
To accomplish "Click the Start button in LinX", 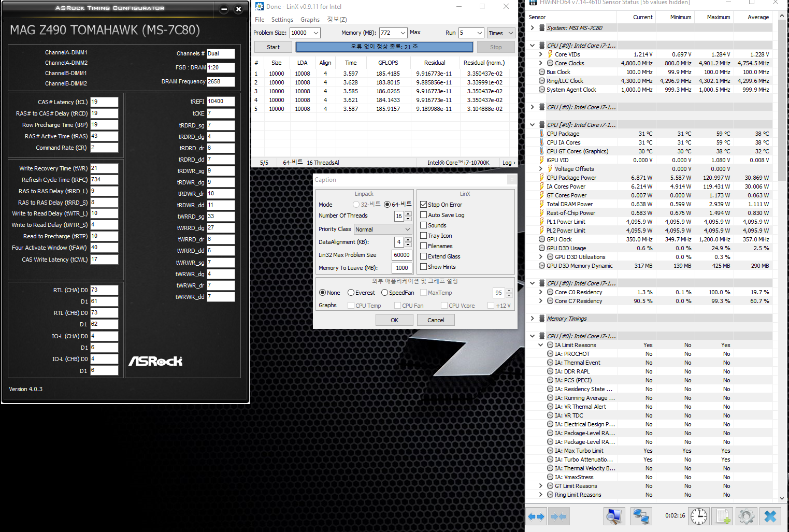I will click(273, 47).
